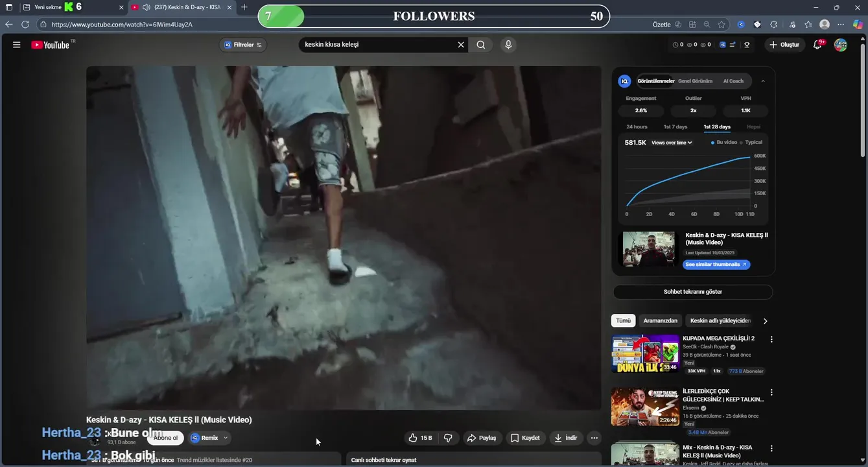Open options for İLERLEDİKÇE ÇOK GÜLECEKSİNİZ video

click(x=771, y=392)
